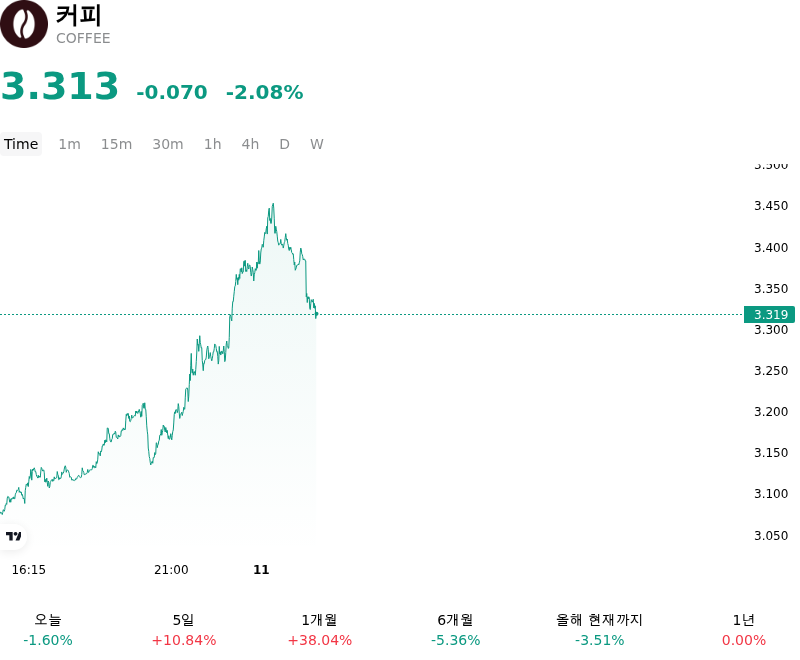The image size is (800, 660).
Task: Choose the 30m interval tab
Action: coord(167,144)
